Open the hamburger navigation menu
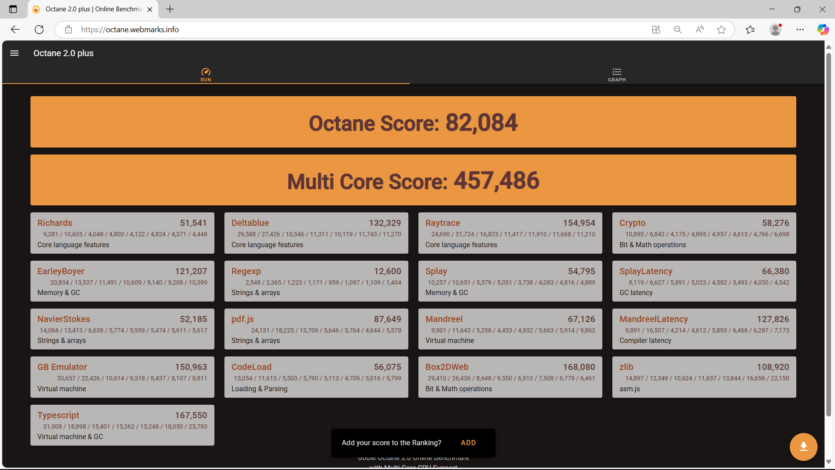 point(14,53)
